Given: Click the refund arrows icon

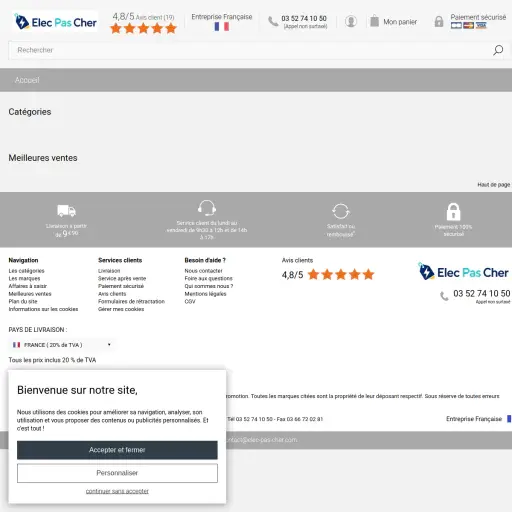Looking at the screenshot, I should 341,211.
